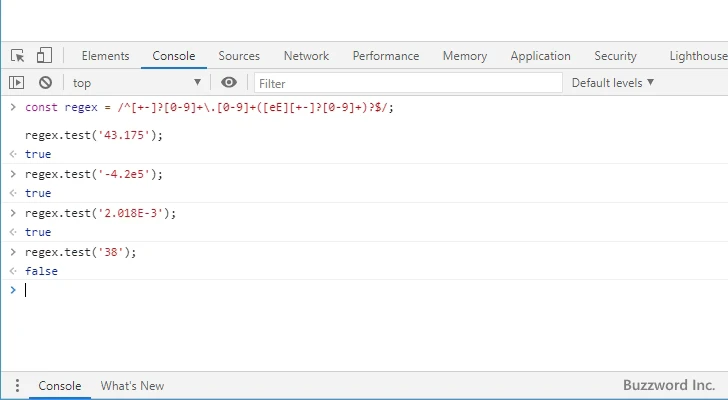Image resolution: width=728 pixels, height=400 pixels.
Task: Toggle the device toolbar icon
Action: coord(44,56)
